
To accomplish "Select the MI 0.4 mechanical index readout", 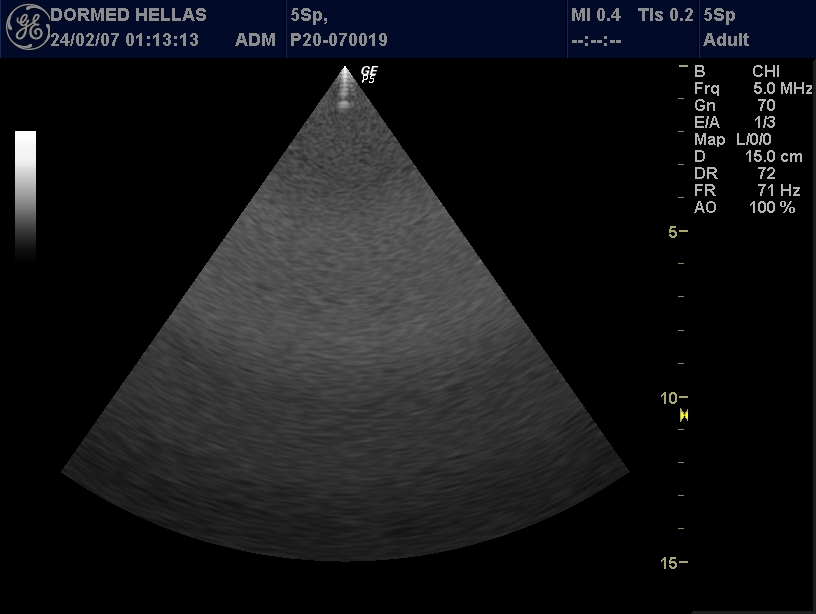I will 595,16.
